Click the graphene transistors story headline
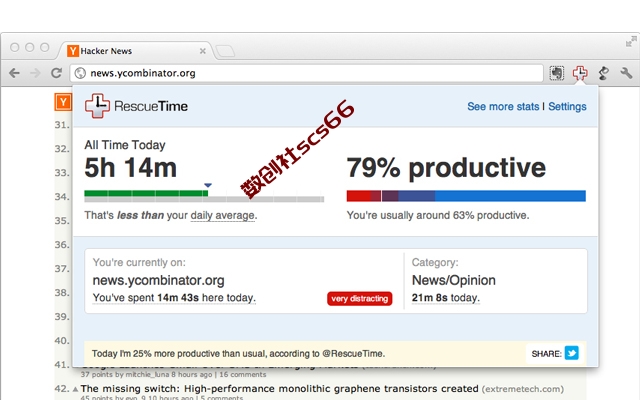 click(x=279, y=389)
